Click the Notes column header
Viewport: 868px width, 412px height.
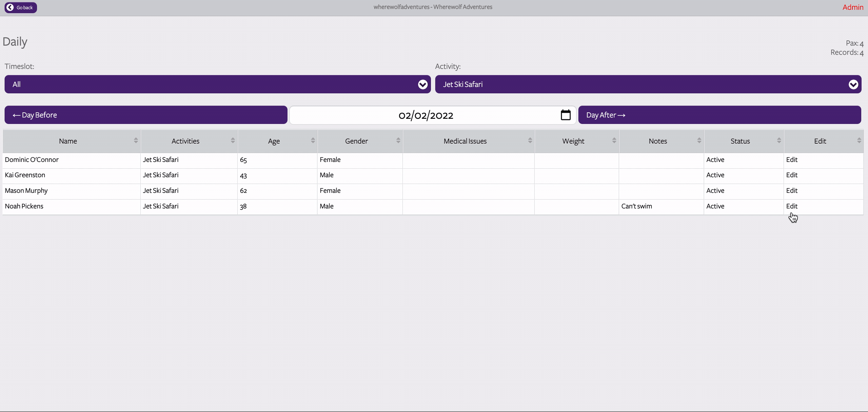tap(662, 141)
